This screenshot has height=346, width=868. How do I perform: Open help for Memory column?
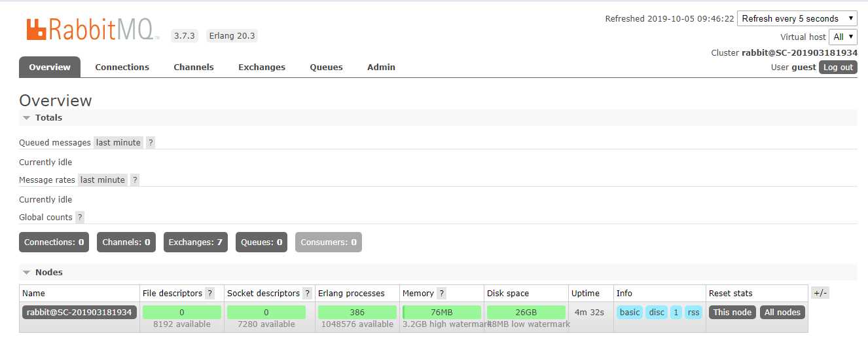(x=442, y=293)
